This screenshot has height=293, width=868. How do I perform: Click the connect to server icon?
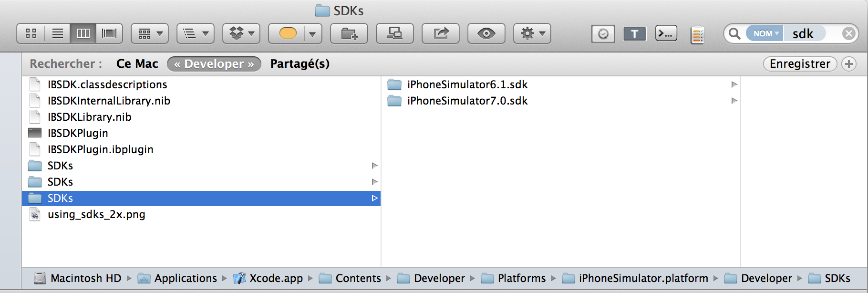(395, 33)
